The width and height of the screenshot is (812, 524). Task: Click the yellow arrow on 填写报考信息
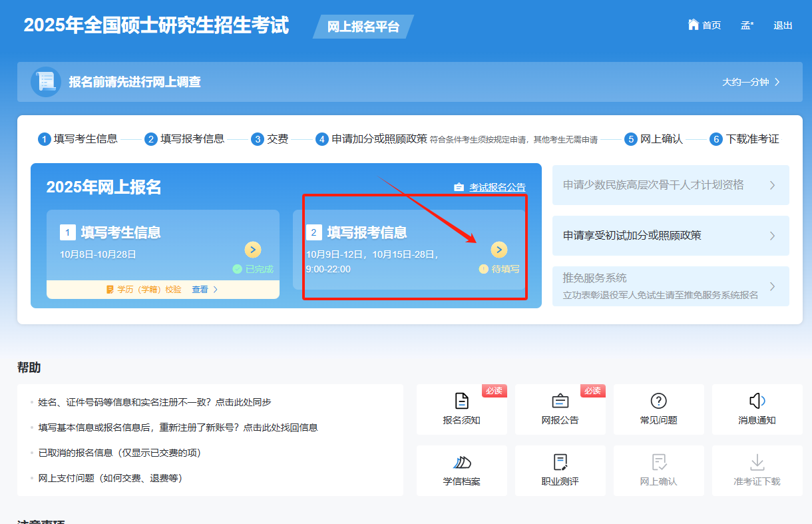pos(499,250)
